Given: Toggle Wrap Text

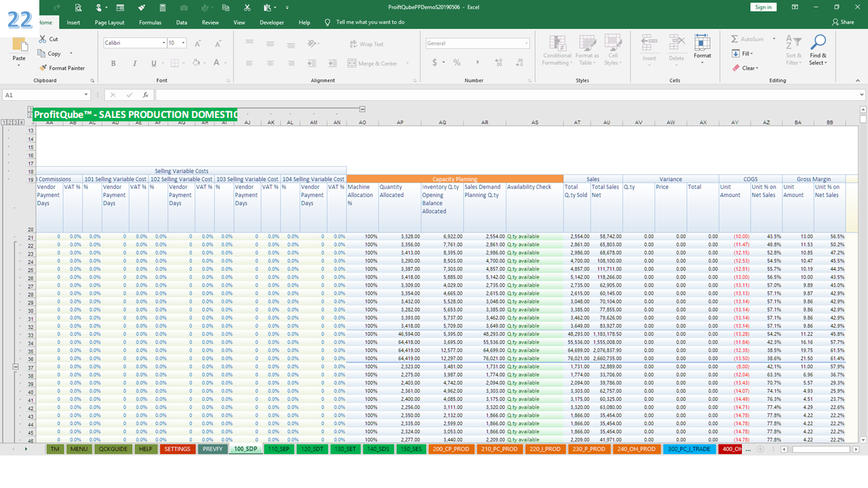Looking at the screenshot, I should tap(367, 44).
